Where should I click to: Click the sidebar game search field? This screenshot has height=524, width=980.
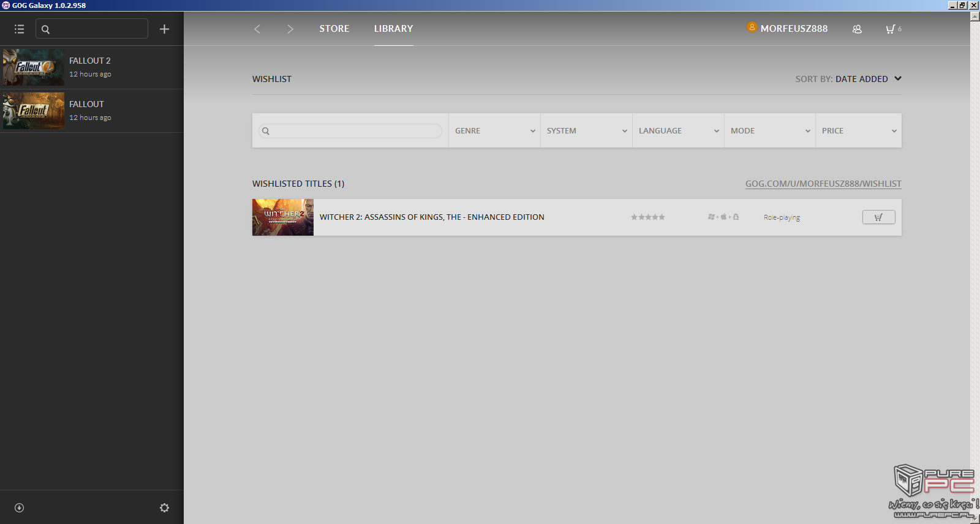coord(92,29)
